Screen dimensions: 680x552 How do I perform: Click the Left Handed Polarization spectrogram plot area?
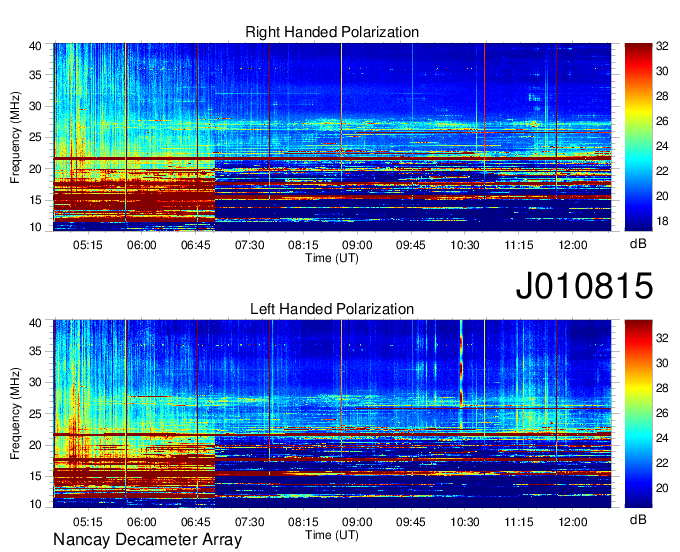click(332, 414)
